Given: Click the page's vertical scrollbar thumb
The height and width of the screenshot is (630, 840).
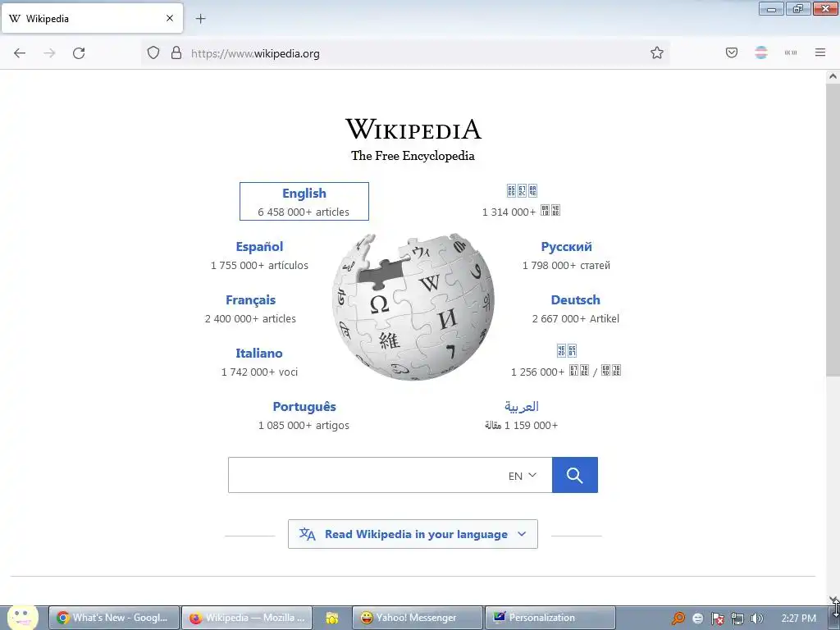Looking at the screenshot, I should (833, 231).
